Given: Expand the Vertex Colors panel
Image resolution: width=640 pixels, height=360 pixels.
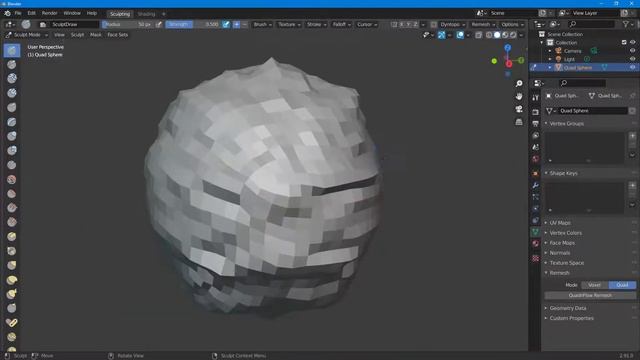Looking at the screenshot, I should click(565, 233).
